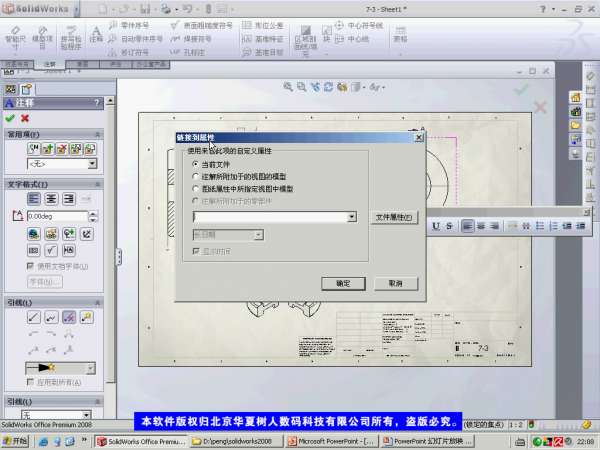Click the property manager vertical scrollbar
This screenshot has width=600, height=450.
[110, 241]
